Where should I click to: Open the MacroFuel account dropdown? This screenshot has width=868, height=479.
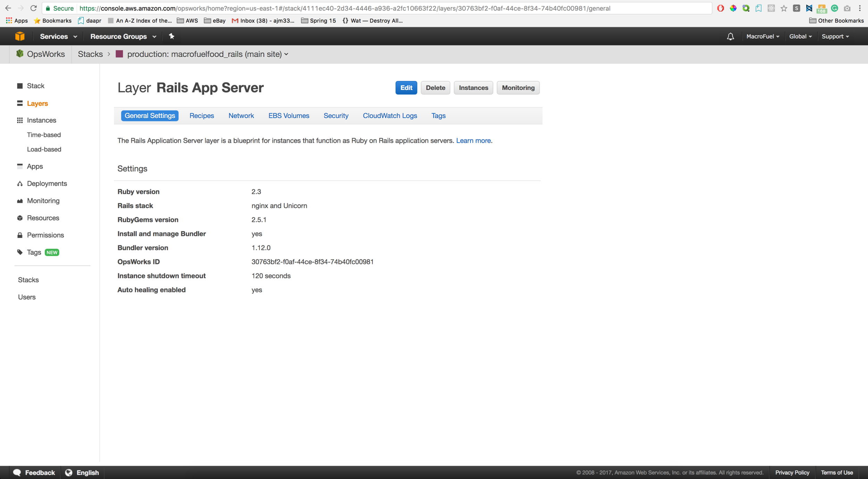point(762,36)
